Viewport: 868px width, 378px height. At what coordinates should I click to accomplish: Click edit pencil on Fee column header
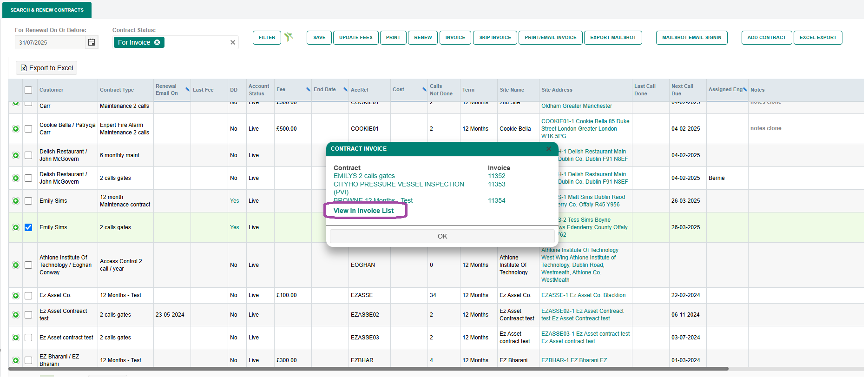tap(308, 89)
